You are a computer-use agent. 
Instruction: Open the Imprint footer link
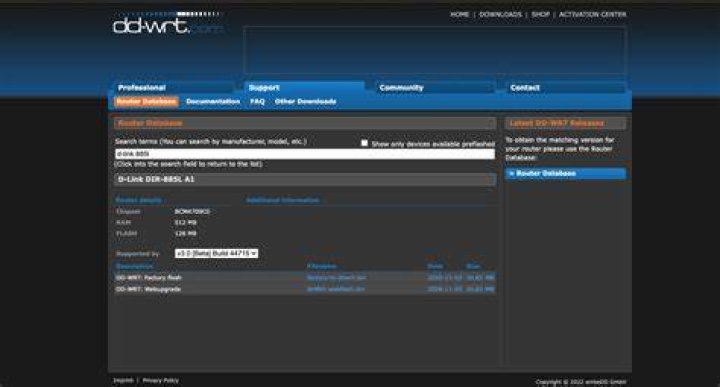123,381
